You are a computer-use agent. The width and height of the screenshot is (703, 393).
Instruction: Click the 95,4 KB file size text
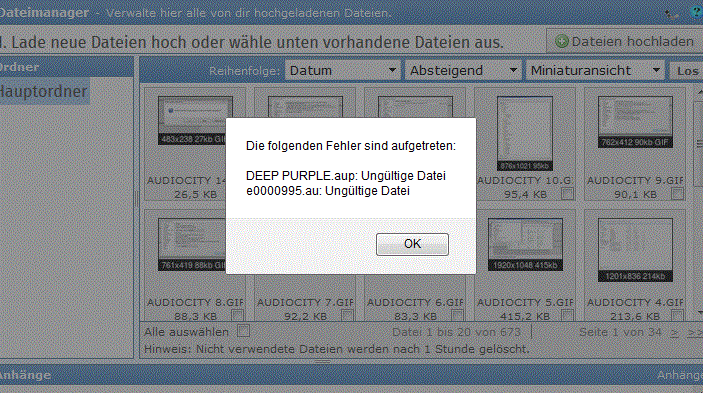[x=525, y=194]
